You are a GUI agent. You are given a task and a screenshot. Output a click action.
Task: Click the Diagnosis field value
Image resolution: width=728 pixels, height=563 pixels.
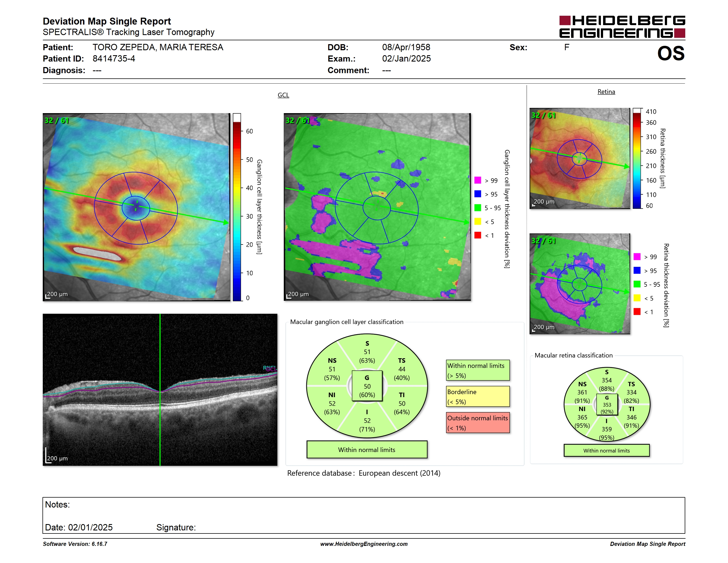97,70
